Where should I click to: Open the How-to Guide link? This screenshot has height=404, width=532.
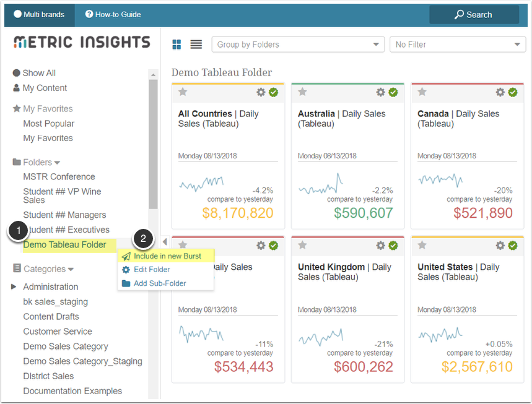tap(113, 14)
